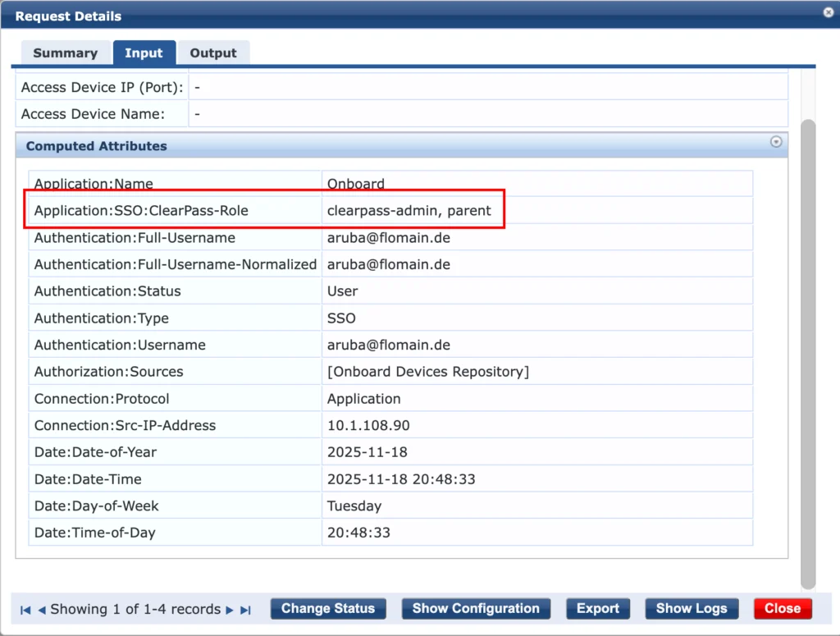Export the request details
This screenshot has width=840, height=636.
tap(598, 608)
